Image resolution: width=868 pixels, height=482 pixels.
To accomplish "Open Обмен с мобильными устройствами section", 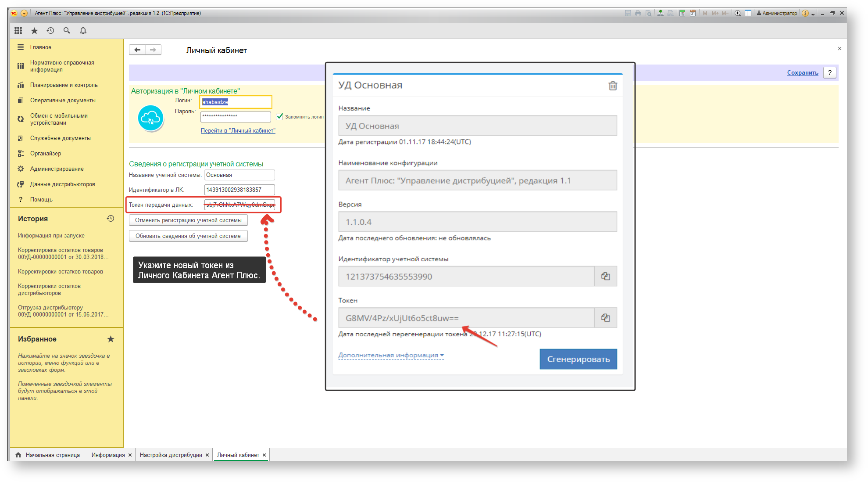I will (x=59, y=119).
